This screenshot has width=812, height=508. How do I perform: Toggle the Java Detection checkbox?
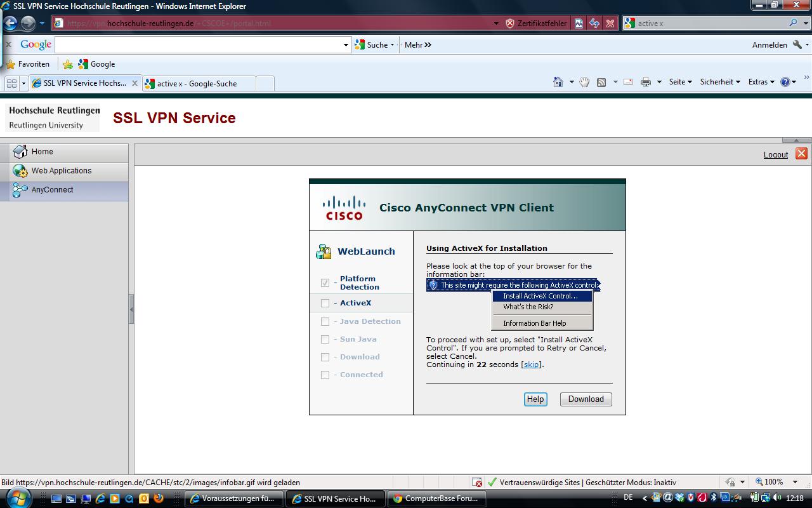point(325,321)
